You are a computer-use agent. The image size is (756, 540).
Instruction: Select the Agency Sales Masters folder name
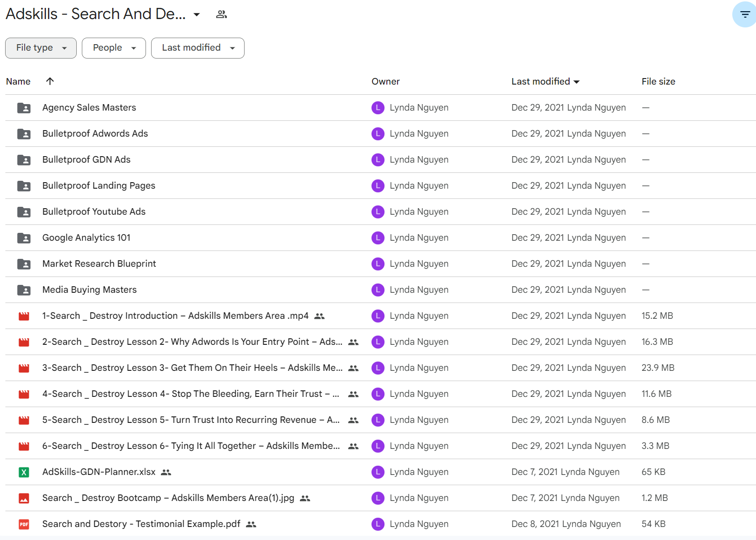point(89,108)
